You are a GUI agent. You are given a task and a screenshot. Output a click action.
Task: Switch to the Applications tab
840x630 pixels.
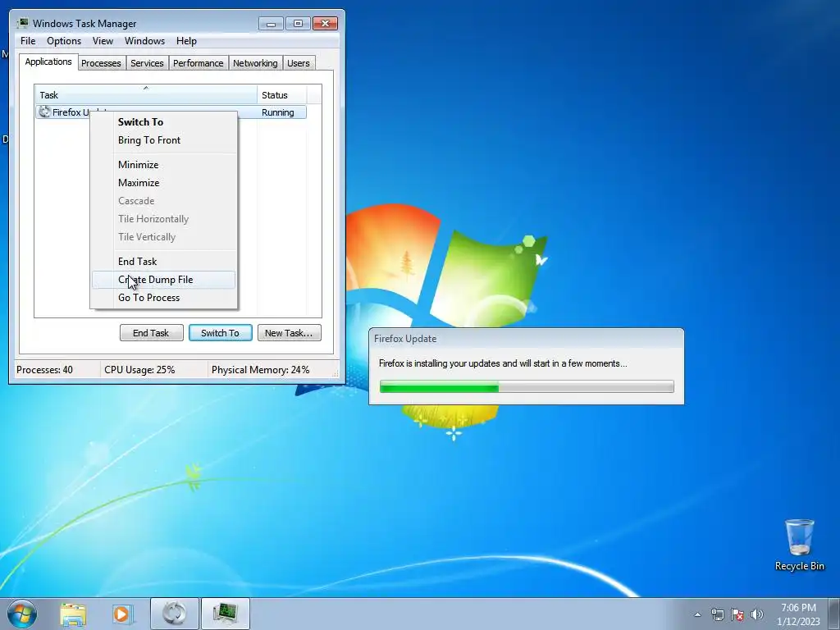click(48, 62)
